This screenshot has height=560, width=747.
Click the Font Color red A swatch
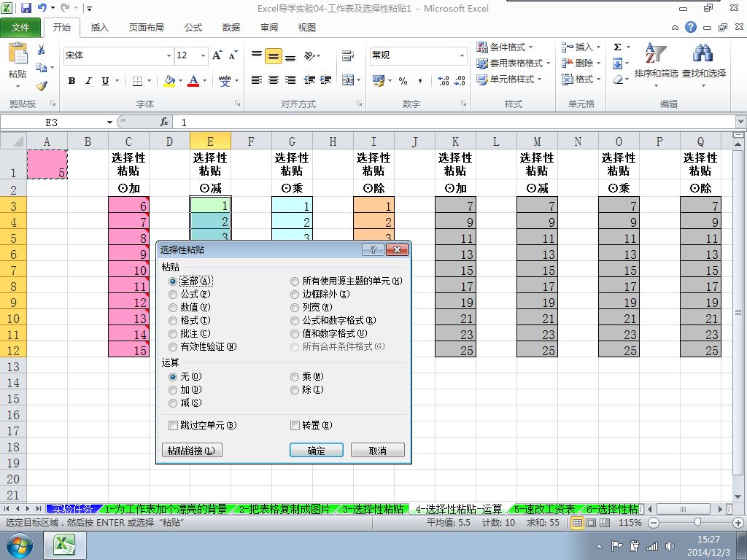click(193, 81)
